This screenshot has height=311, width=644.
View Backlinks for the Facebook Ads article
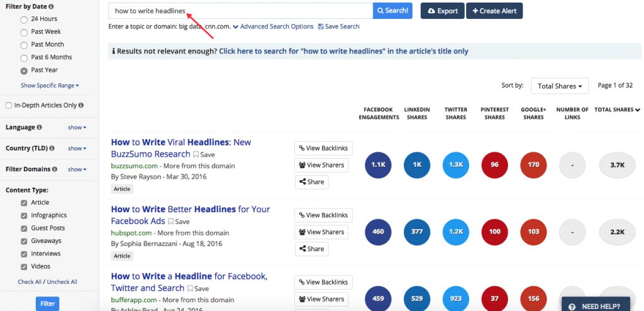[x=323, y=215]
